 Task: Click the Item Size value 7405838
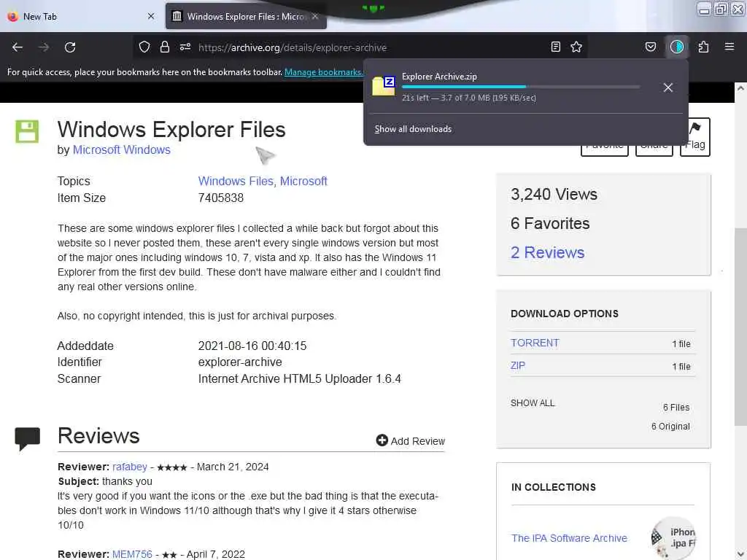pyautogui.click(x=220, y=198)
